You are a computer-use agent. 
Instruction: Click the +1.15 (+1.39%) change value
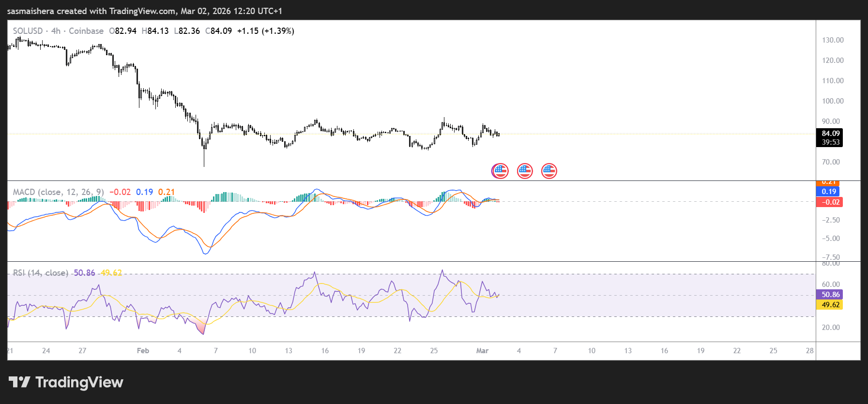265,31
